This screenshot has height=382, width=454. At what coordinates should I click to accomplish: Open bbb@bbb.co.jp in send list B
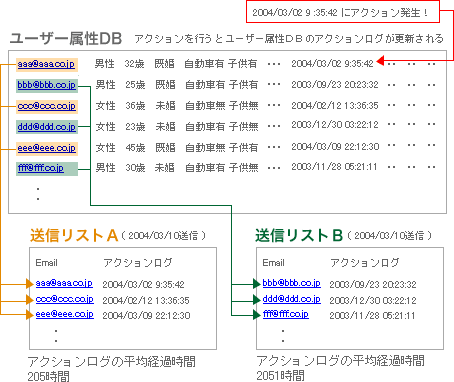(292, 283)
